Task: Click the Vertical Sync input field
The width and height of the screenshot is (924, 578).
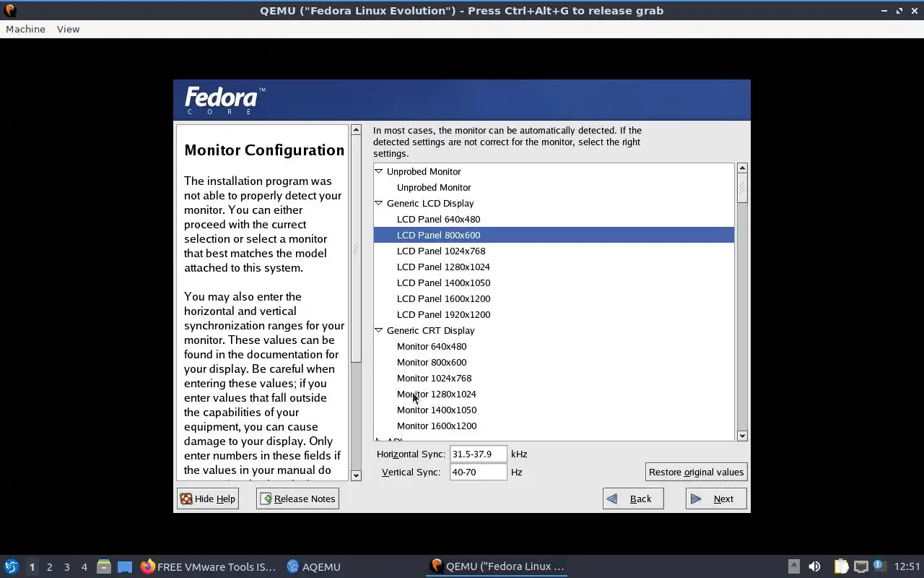Action: tap(478, 472)
